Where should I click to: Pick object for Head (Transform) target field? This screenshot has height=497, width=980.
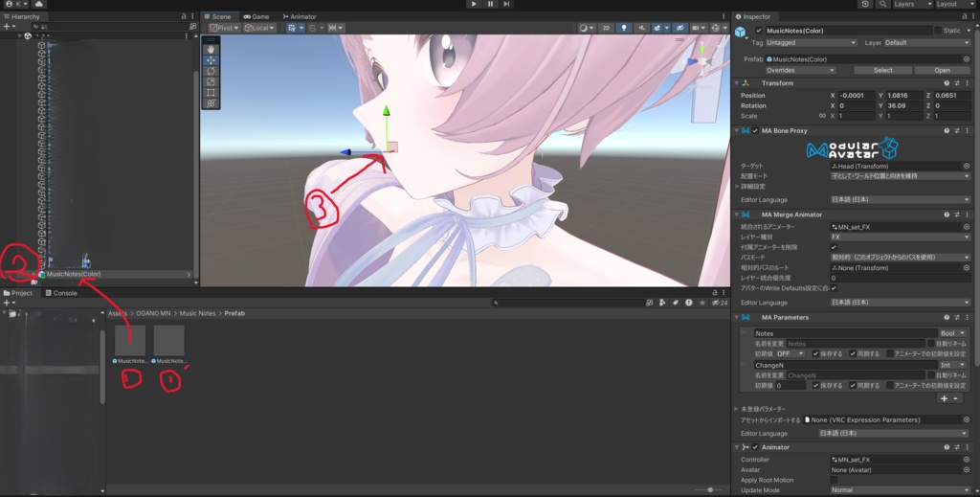[967, 166]
